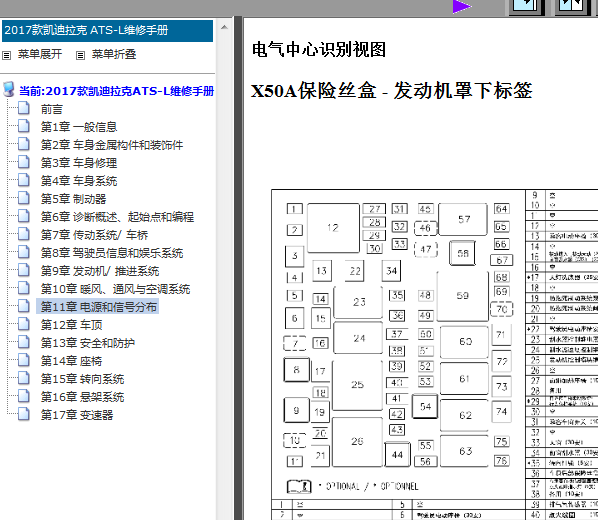The width and height of the screenshot is (598, 520).
Task: Open 第7章 传动系统/车桥
Action: tap(94, 235)
